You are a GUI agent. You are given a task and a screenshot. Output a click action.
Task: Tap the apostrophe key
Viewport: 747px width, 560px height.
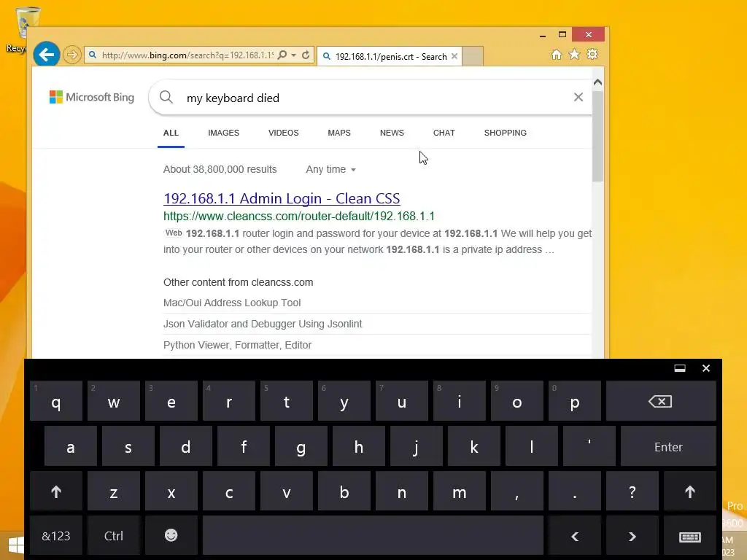[x=589, y=446]
